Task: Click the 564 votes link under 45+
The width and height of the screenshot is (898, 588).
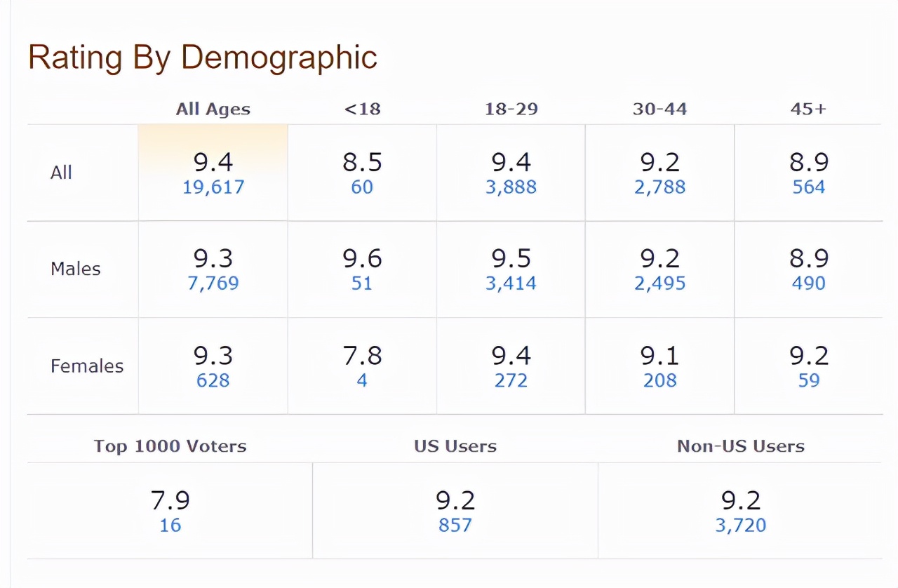Action: (x=808, y=187)
